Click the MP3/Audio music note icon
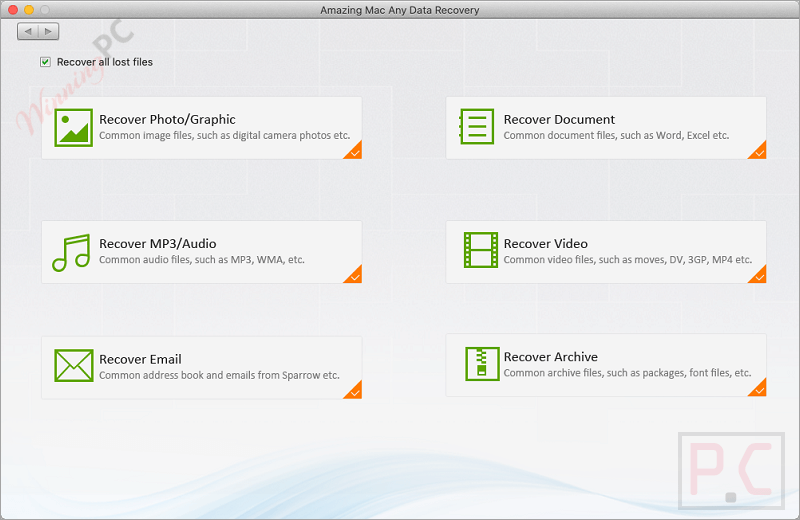This screenshot has width=800, height=520. click(71, 253)
